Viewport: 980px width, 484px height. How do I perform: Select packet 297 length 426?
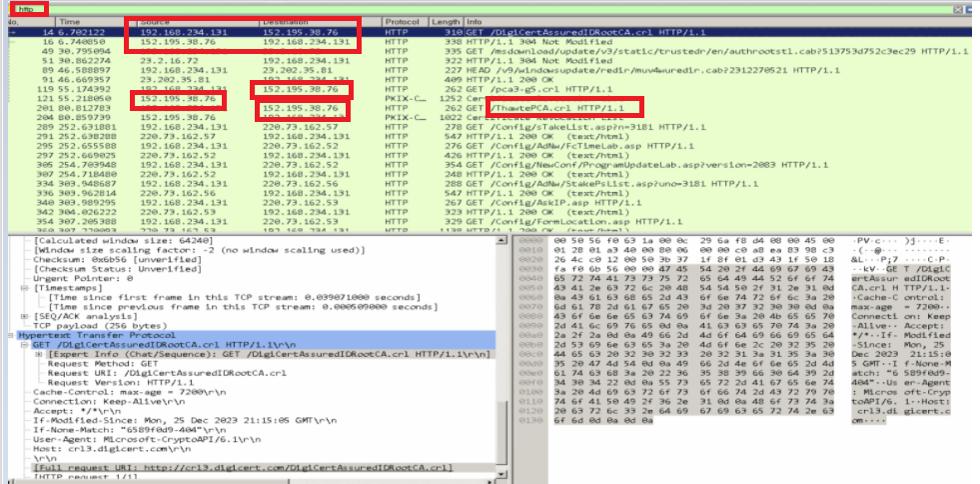[489, 155]
